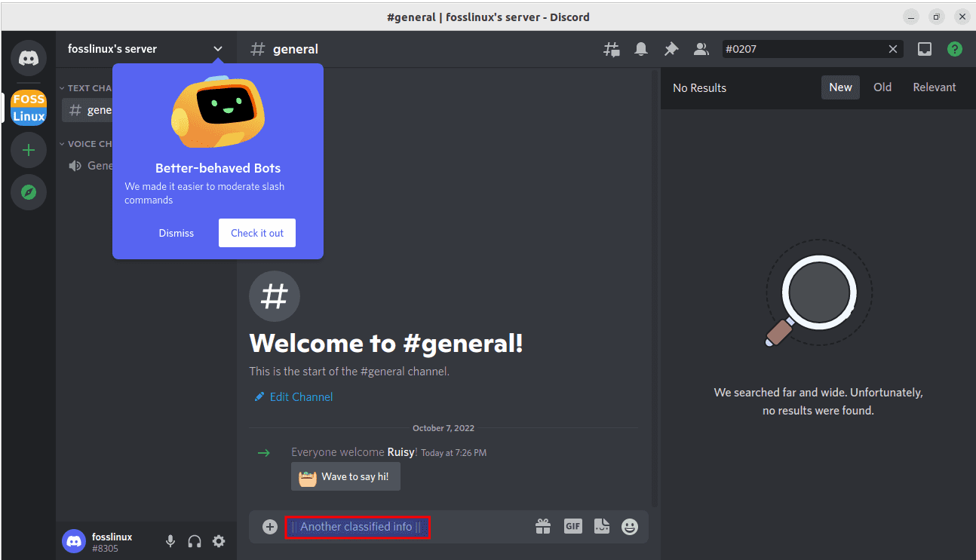Screen dimensions: 976x560
Task: Attach a file with plus button
Action: pyautogui.click(x=270, y=527)
